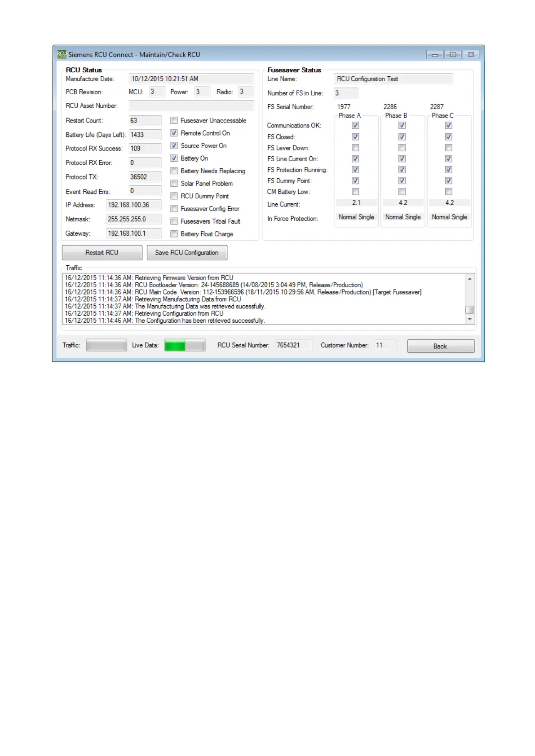535x756 pixels.
Task: Click Event Read Errs field
Action: pyautogui.click(x=145, y=191)
